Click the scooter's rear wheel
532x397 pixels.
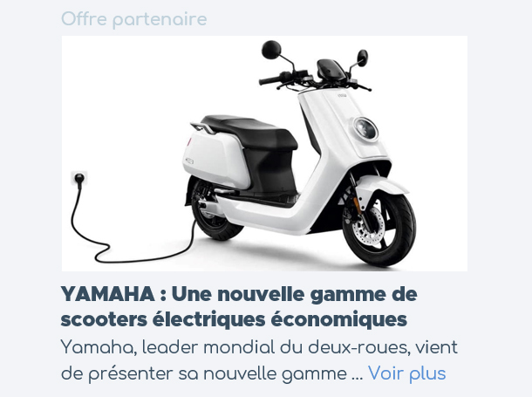[214, 214]
